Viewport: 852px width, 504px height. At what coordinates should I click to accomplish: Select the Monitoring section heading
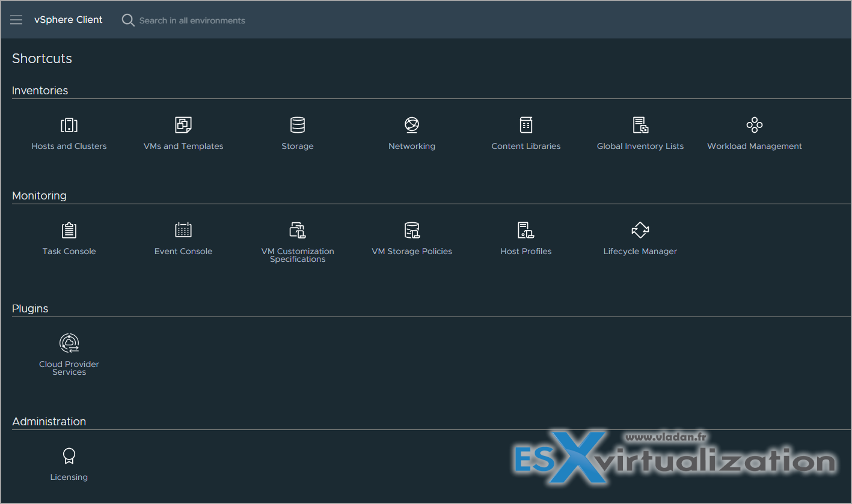39,196
